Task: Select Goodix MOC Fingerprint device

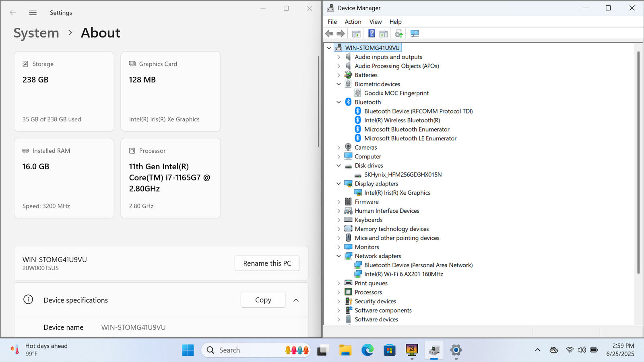Action: pos(396,93)
